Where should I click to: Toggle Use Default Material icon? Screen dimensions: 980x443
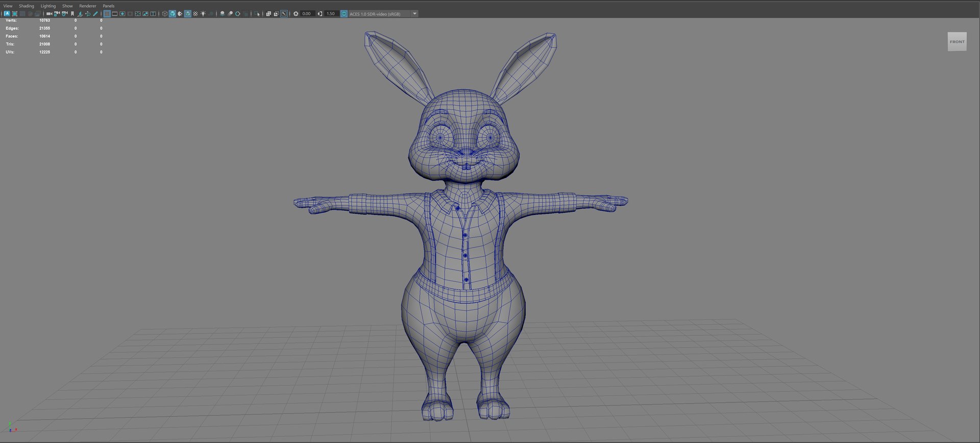[180, 14]
